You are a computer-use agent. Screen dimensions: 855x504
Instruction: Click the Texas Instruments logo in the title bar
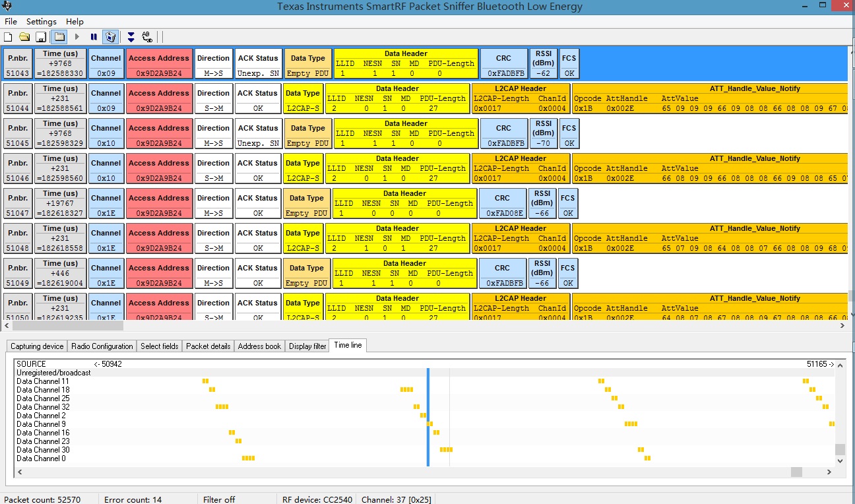8,7
